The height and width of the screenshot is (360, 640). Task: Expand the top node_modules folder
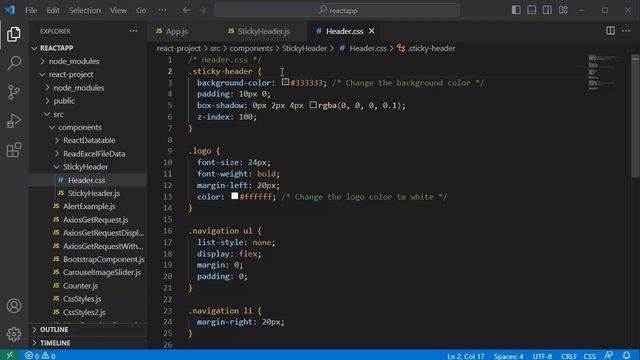click(74, 61)
